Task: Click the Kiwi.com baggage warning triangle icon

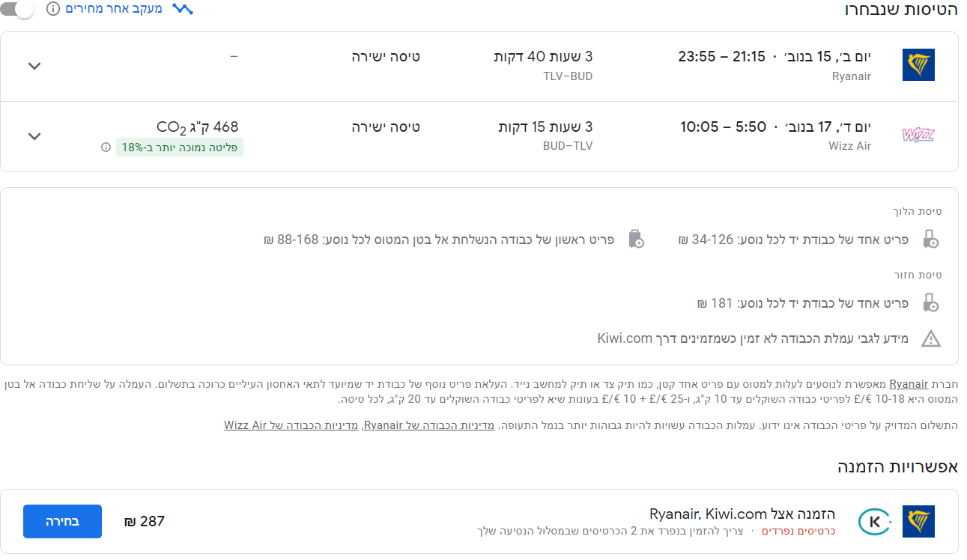Action: click(931, 338)
